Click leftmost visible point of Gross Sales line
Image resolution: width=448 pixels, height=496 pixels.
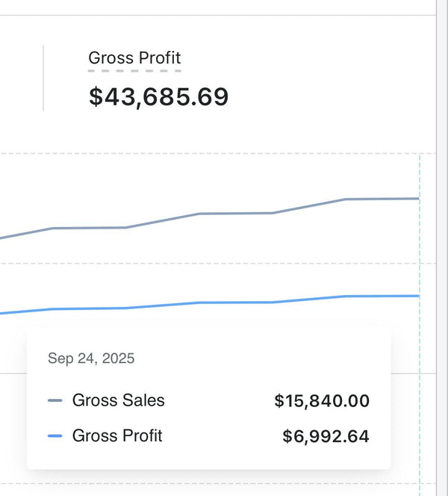point(2,238)
